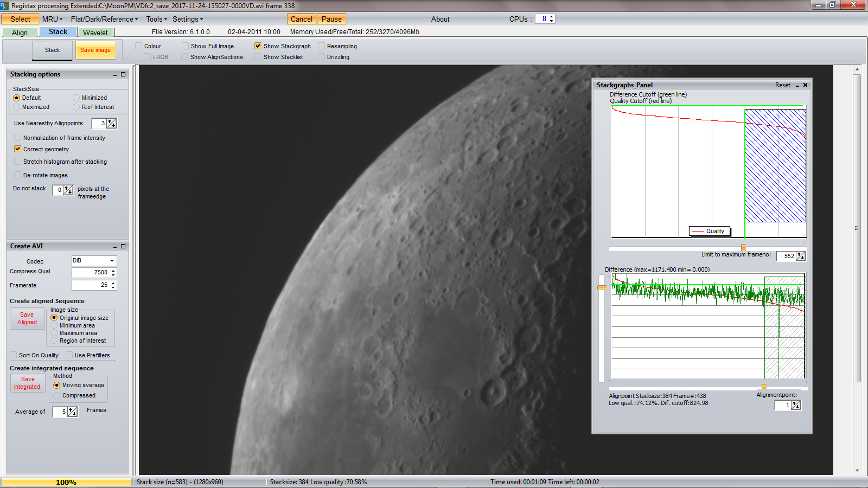This screenshot has height=488, width=868.
Task: Click the Save Integrated button
Action: (27, 383)
